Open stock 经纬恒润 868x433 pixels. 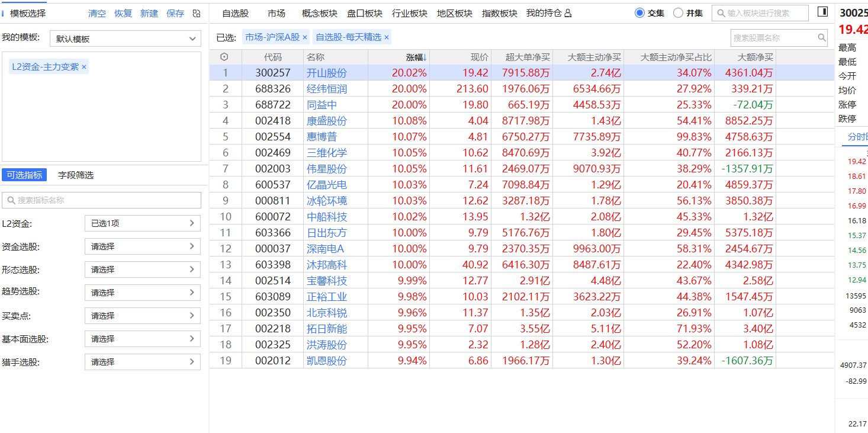click(327, 89)
